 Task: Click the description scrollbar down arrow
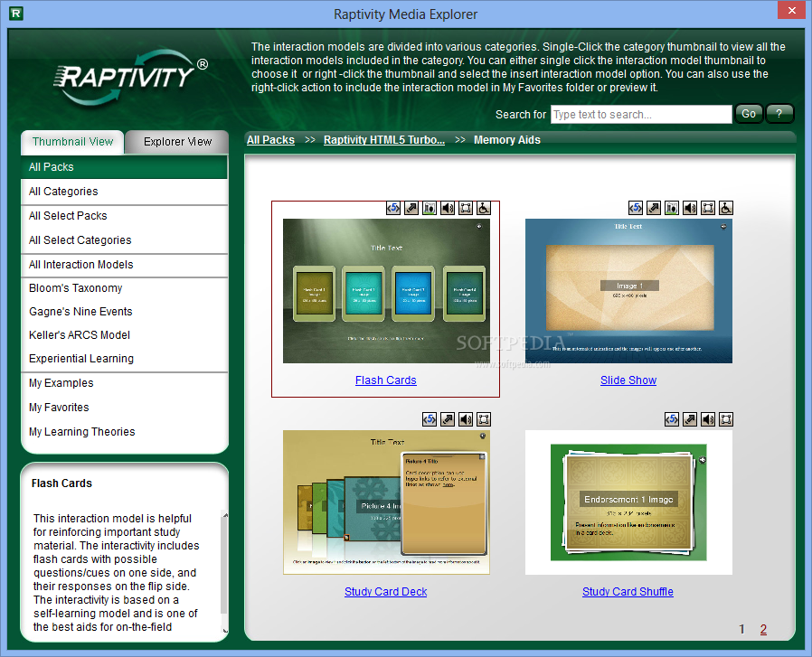tap(225, 631)
